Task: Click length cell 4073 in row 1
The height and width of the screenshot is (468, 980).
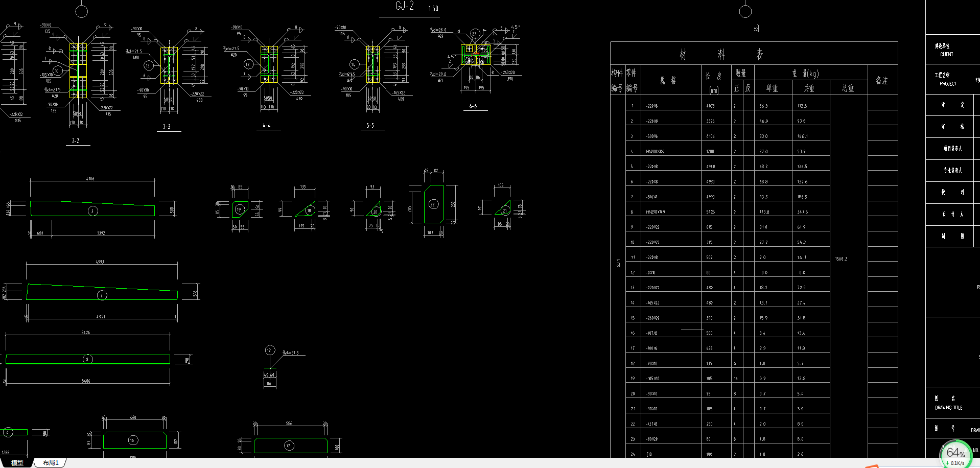Action: pyautogui.click(x=710, y=106)
